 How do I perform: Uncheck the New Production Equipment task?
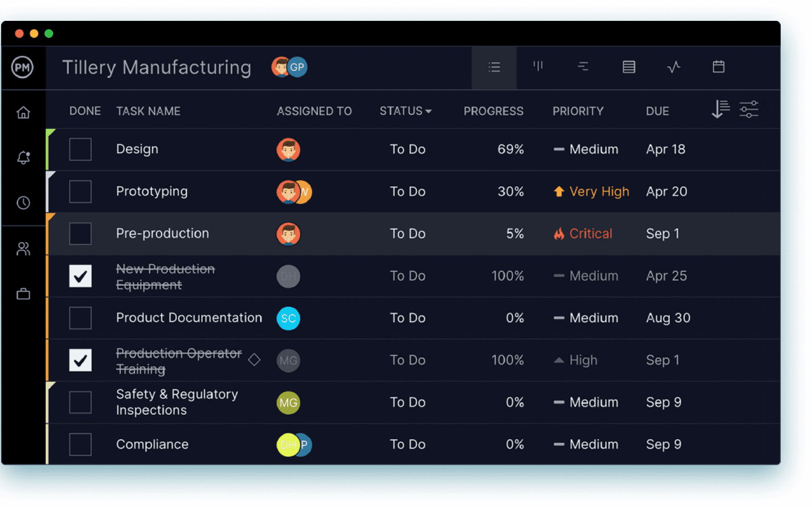[x=80, y=276]
